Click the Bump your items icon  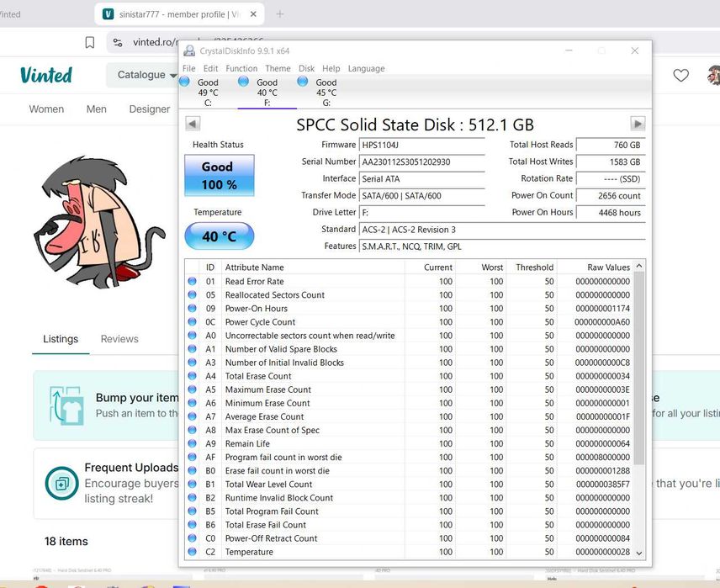pos(67,405)
